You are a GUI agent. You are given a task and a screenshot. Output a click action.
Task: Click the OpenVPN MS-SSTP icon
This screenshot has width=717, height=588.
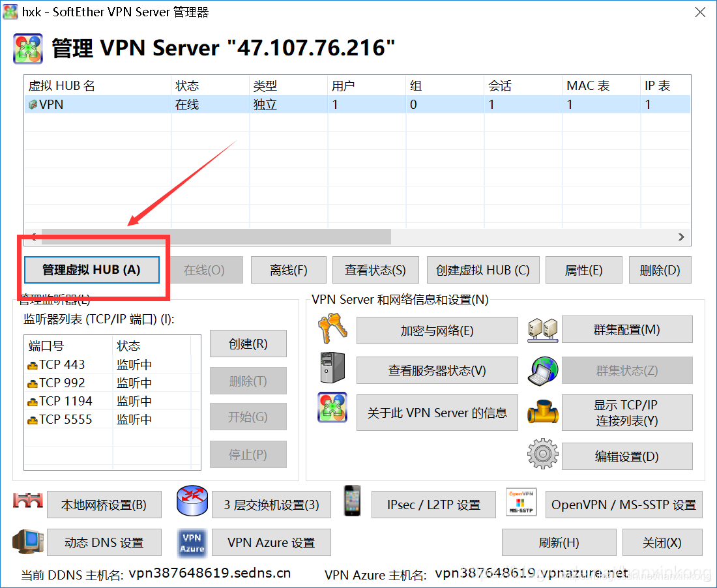coord(521,502)
